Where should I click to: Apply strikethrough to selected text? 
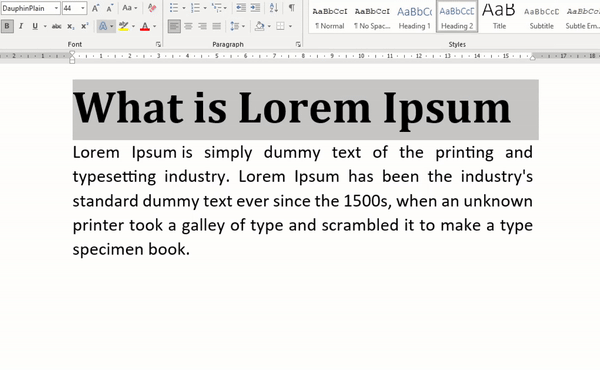coord(57,26)
